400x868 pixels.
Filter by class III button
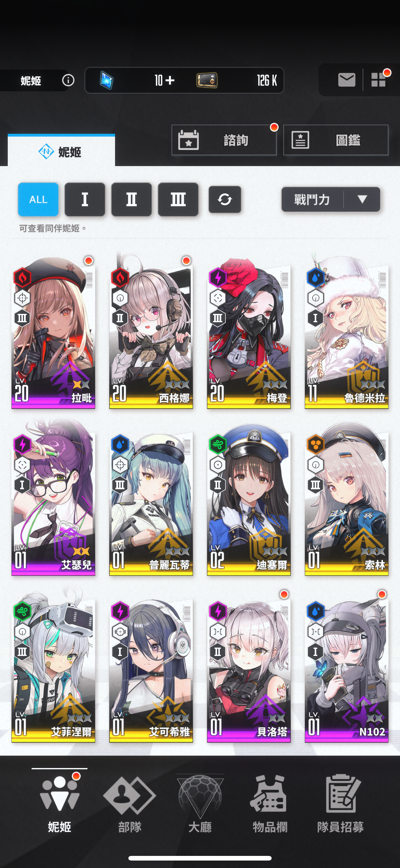178,200
